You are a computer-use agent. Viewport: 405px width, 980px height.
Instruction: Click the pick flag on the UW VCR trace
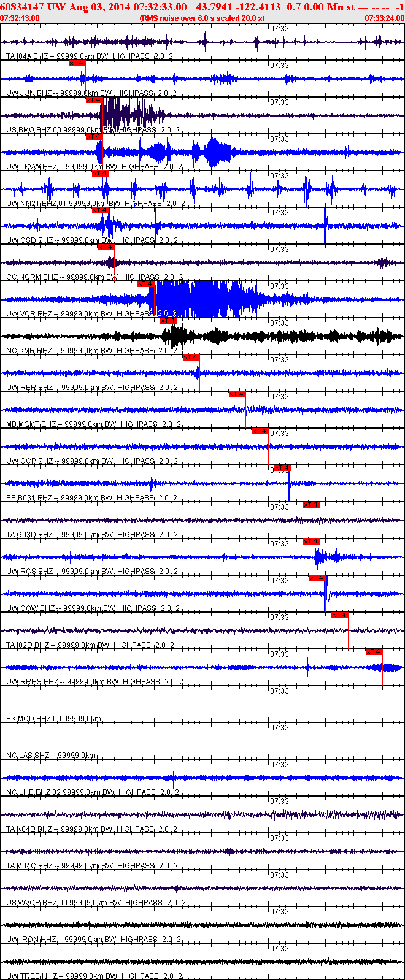[x=145, y=284]
